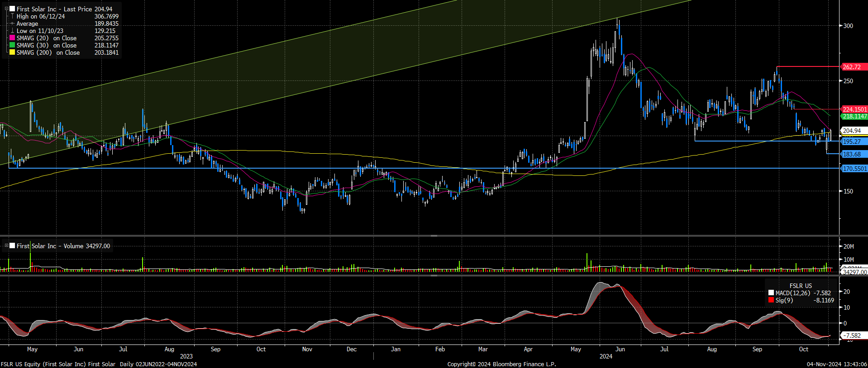868x368 pixels.
Task: Click the yellow SMAVG (200) swatch
Action: point(13,52)
